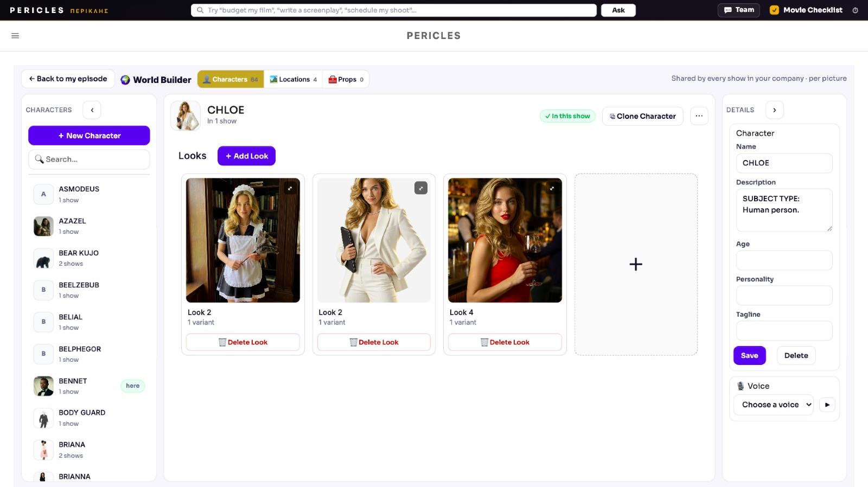Click the World Builder globe icon

(125, 80)
